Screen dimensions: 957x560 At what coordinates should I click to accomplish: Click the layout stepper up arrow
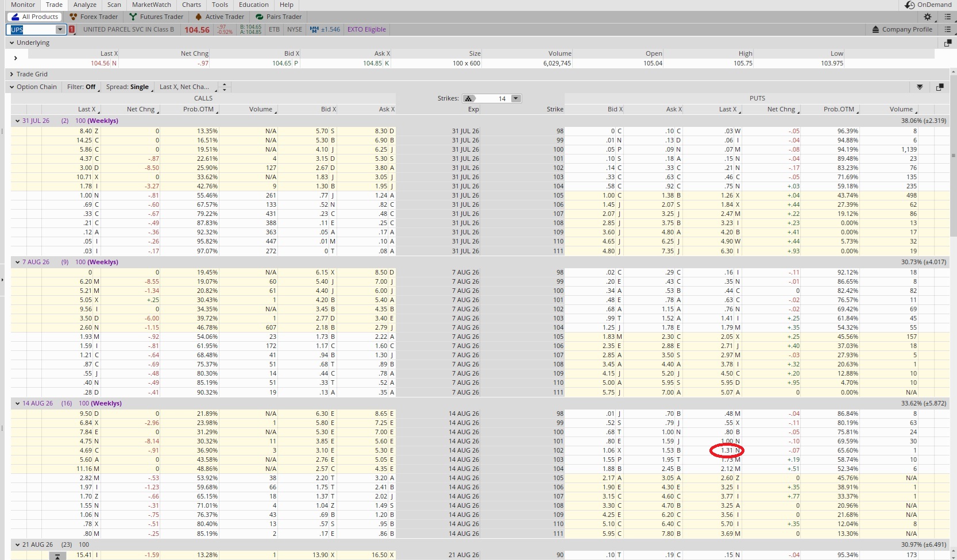click(x=225, y=84)
